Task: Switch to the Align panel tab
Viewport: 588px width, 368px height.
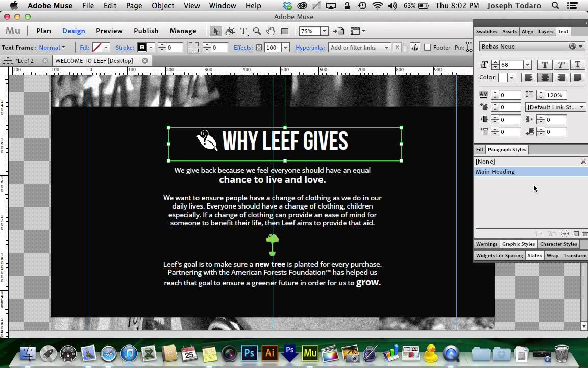Action: coord(527,32)
